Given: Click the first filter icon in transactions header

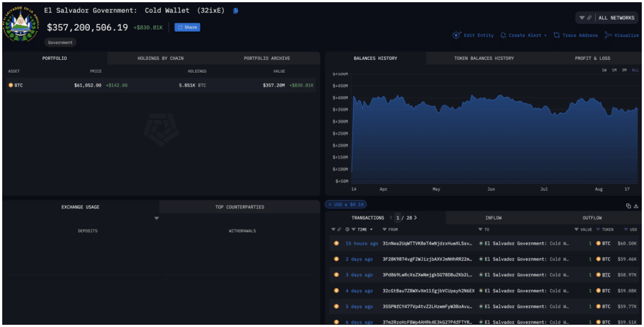Looking at the screenshot, I should pos(333,229).
